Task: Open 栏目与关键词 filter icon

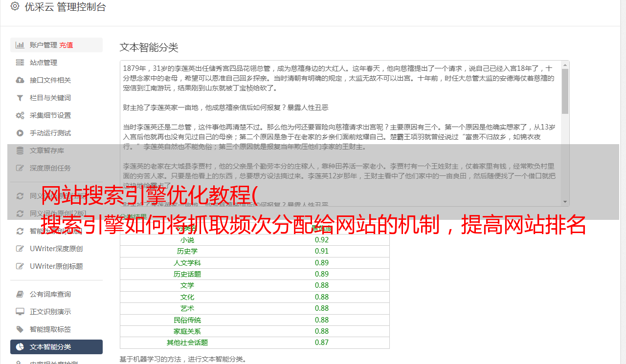Action: [20, 98]
